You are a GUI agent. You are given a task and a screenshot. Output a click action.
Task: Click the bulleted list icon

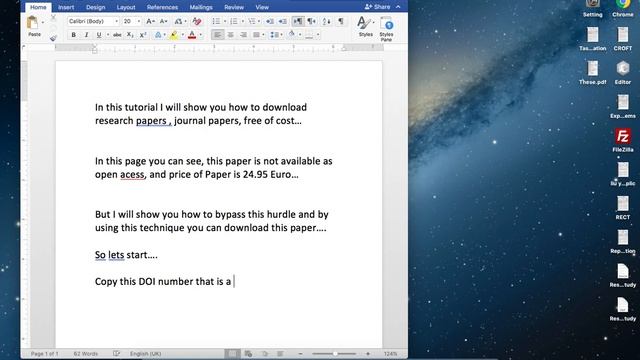(x=216, y=21)
